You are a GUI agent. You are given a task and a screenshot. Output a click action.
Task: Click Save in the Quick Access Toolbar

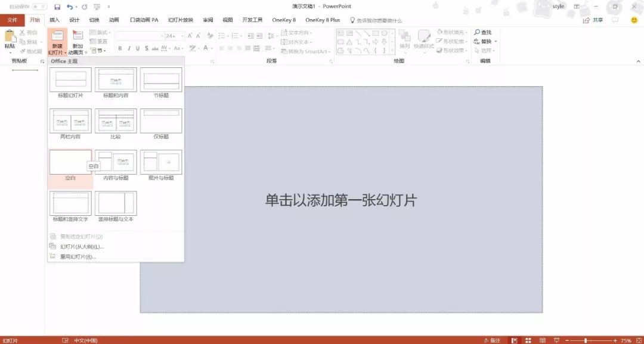point(57,6)
